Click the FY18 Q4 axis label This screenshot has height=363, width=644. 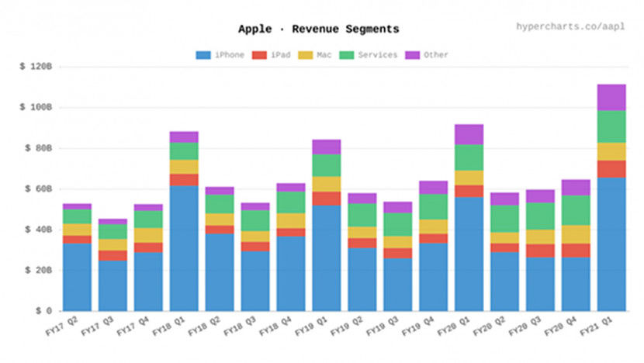[x=275, y=327]
